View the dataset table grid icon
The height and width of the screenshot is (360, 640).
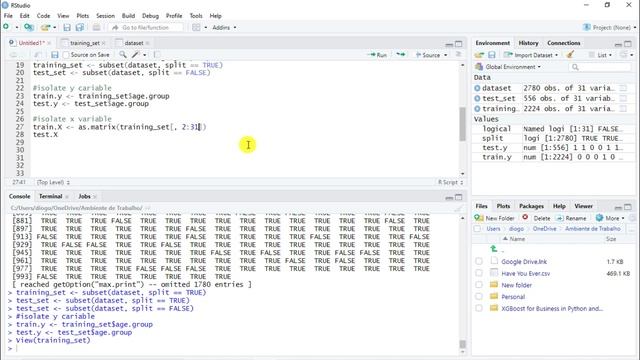tap(623, 88)
